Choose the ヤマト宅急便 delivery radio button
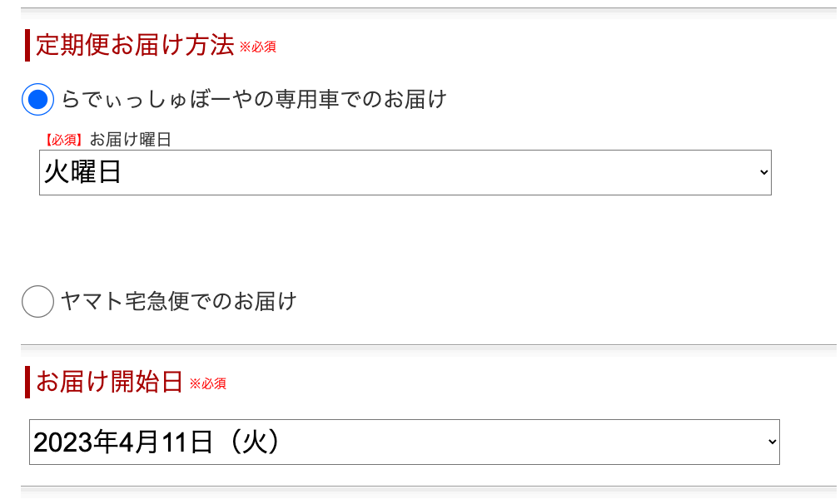This screenshot has width=840, height=504. coord(37,301)
